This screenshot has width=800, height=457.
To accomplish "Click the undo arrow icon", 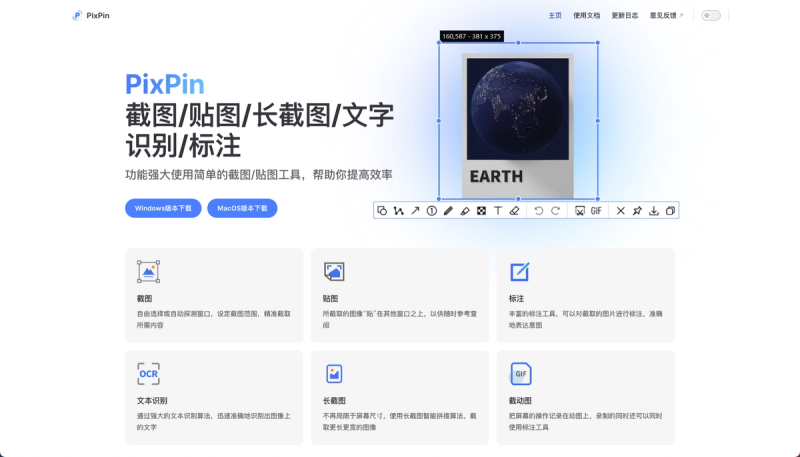I will click(x=539, y=211).
